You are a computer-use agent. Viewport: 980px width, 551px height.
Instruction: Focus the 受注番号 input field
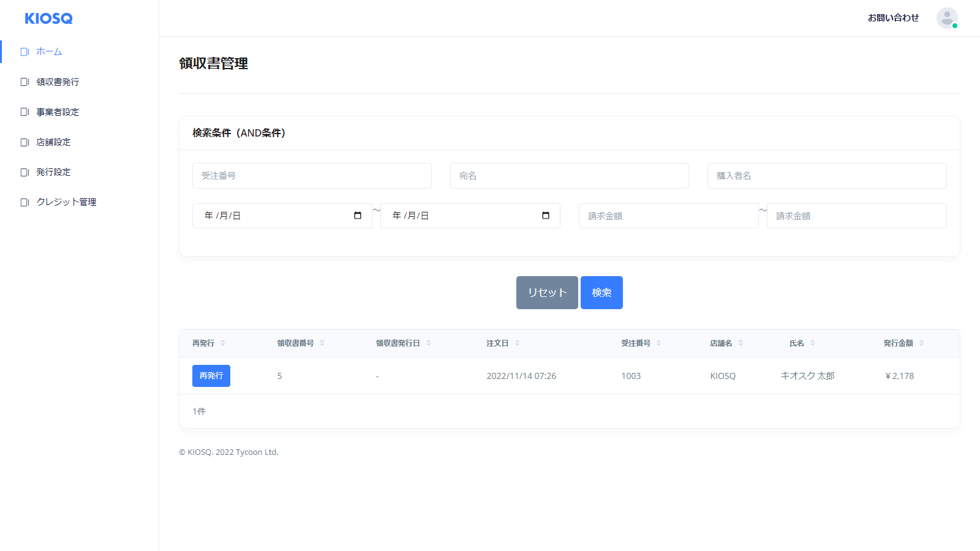click(x=312, y=176)
